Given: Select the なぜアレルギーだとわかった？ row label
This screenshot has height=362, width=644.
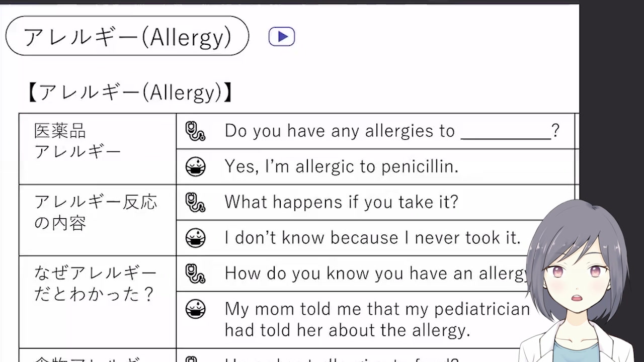Looking at the screenshot, I should [x=96, y=284].
